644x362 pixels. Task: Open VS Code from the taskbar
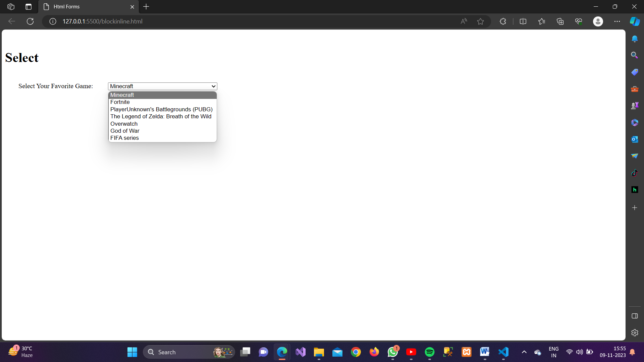pos(503,352)
